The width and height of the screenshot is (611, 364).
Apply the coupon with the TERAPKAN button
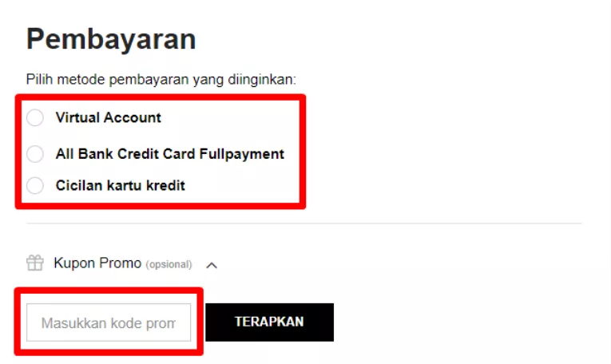pos(270,322)
